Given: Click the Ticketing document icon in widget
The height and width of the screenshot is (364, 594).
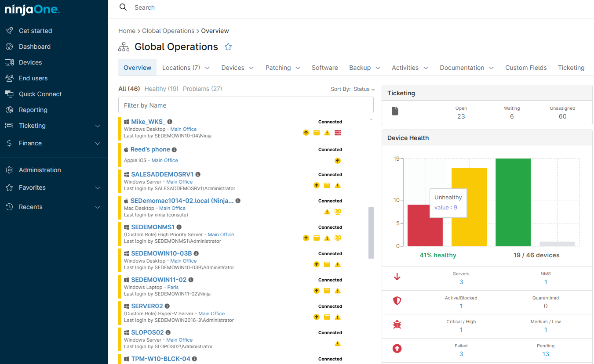Looking at the screenshot, I should [395, 111].
